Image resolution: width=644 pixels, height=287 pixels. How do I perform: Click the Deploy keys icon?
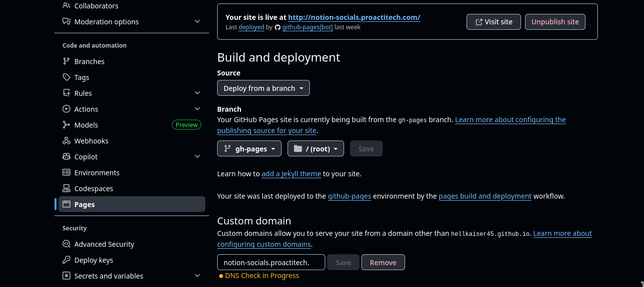point(66,260)
